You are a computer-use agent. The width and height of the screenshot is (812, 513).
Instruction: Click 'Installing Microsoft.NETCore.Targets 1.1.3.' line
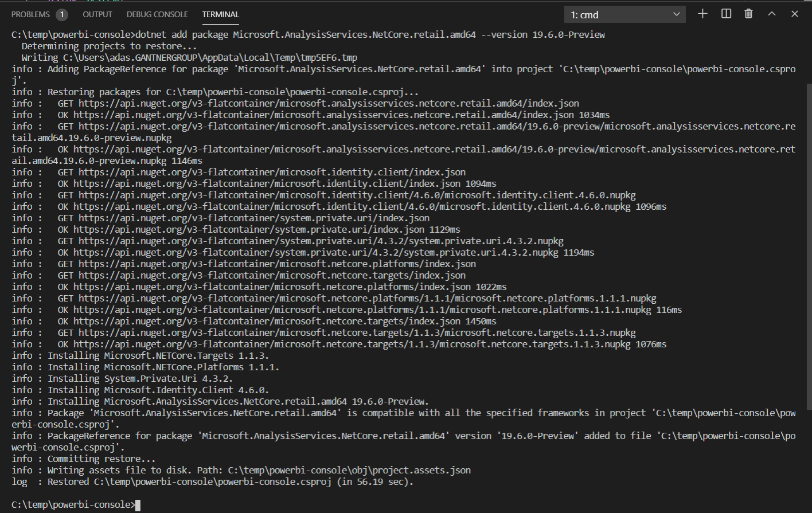click(x=140, y=356)
